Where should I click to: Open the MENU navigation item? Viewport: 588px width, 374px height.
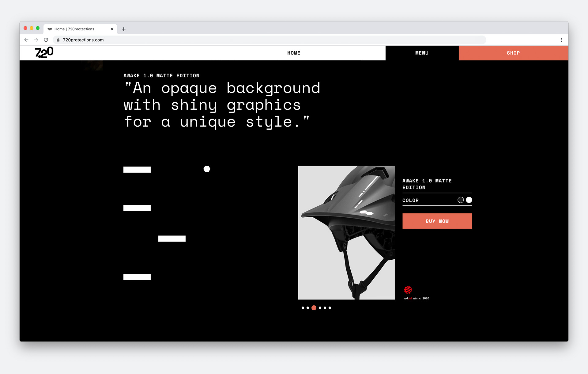click(x=422, y=53)
